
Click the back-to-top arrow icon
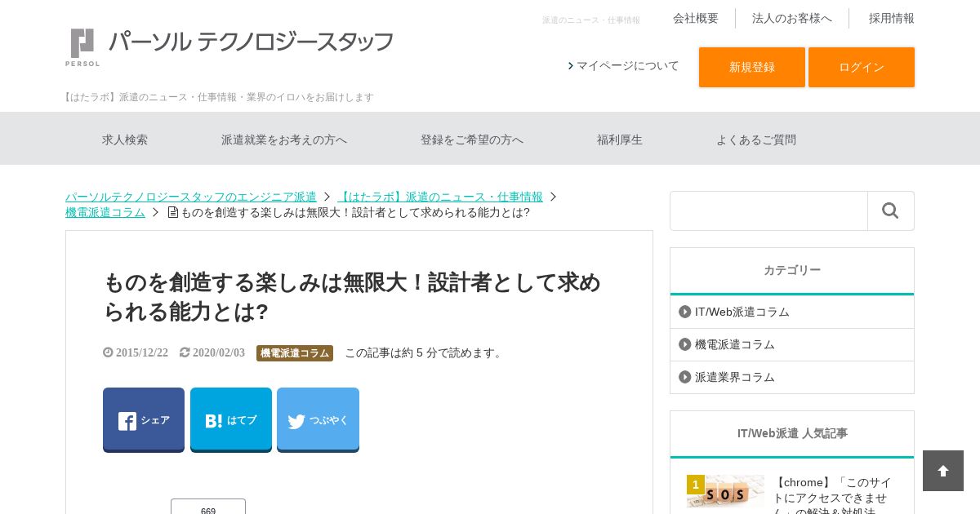[x=943, y=471]
